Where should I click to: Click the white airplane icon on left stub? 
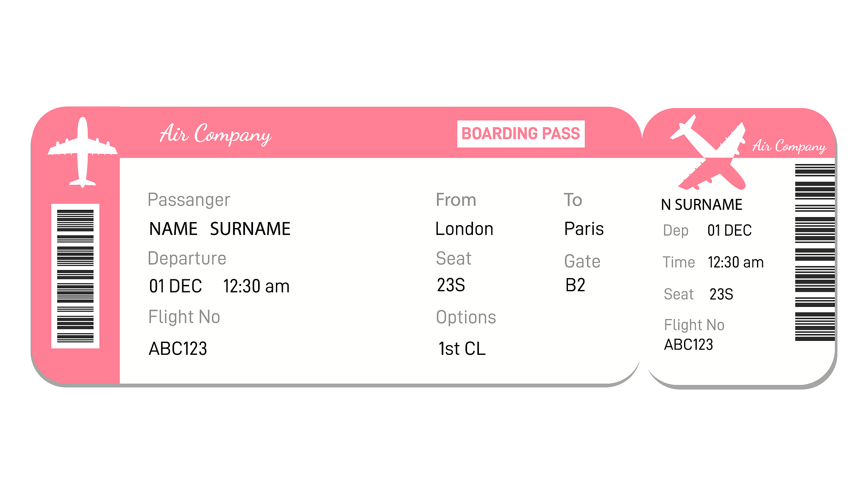click(x=83, y=152)
